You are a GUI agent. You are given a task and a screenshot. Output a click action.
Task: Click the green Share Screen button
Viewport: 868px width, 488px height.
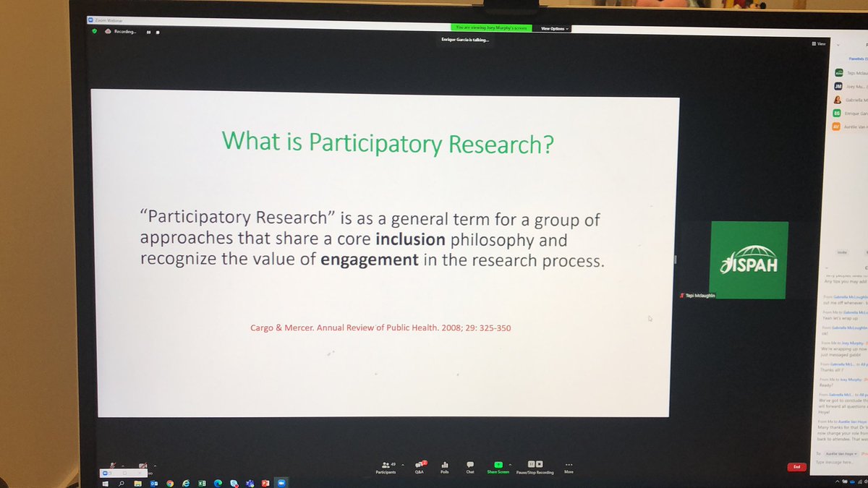click(498, 467)
